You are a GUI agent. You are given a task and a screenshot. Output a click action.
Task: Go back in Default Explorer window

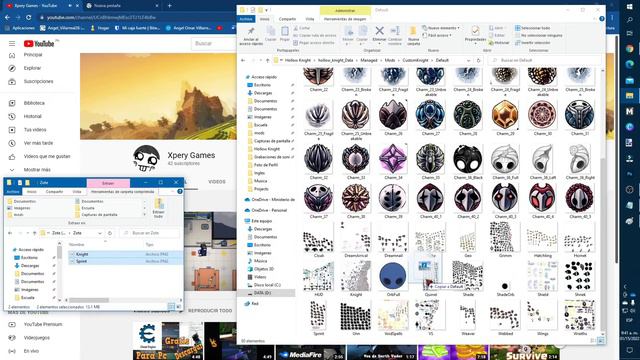pos(243,60)
